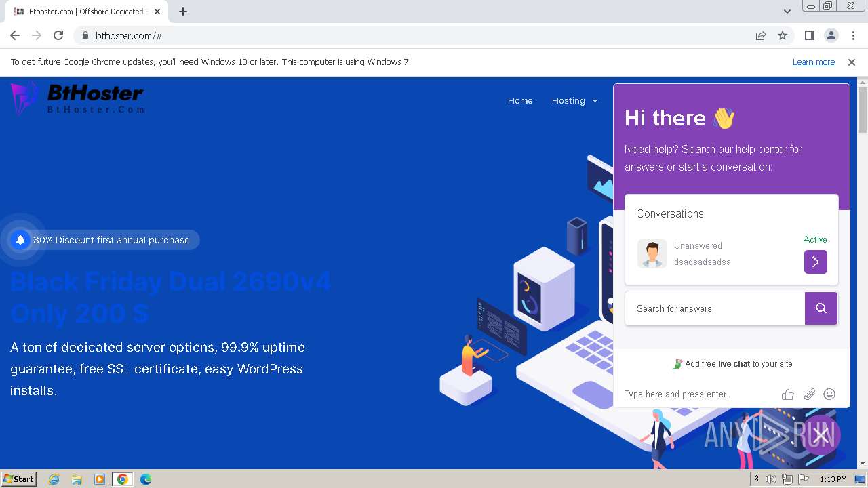
Task: Open Add free live chat link
Action: coord(732,364)
